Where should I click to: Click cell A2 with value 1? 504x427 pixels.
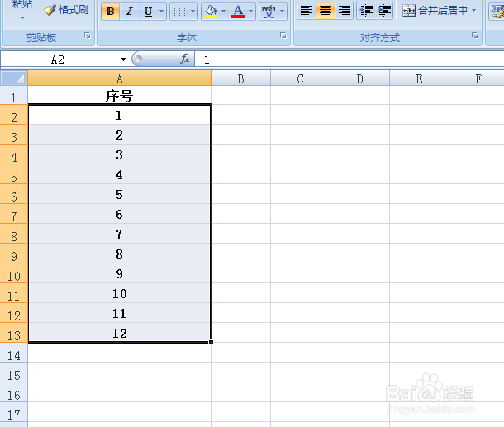coord(120,115)
